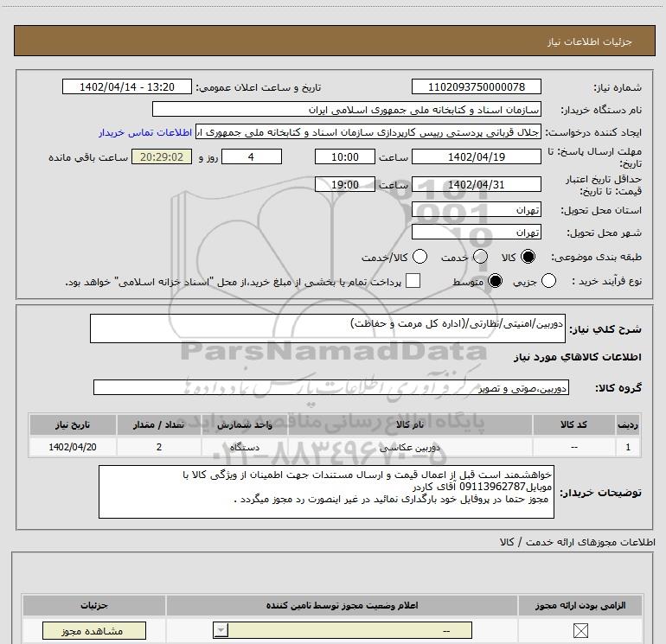Click the کد کالا column header
666x644 pixels.
(573, 425)
